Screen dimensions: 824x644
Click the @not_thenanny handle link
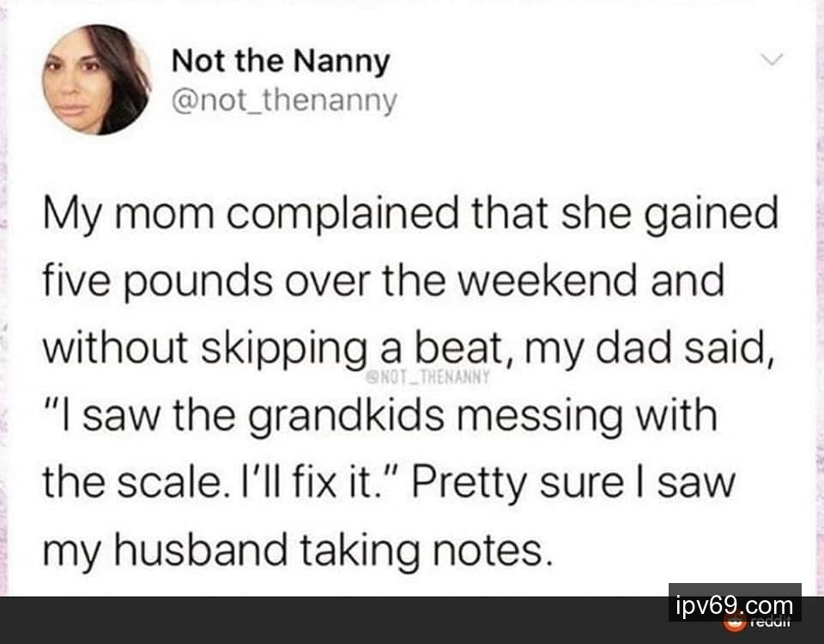click(x=284, y=101)
